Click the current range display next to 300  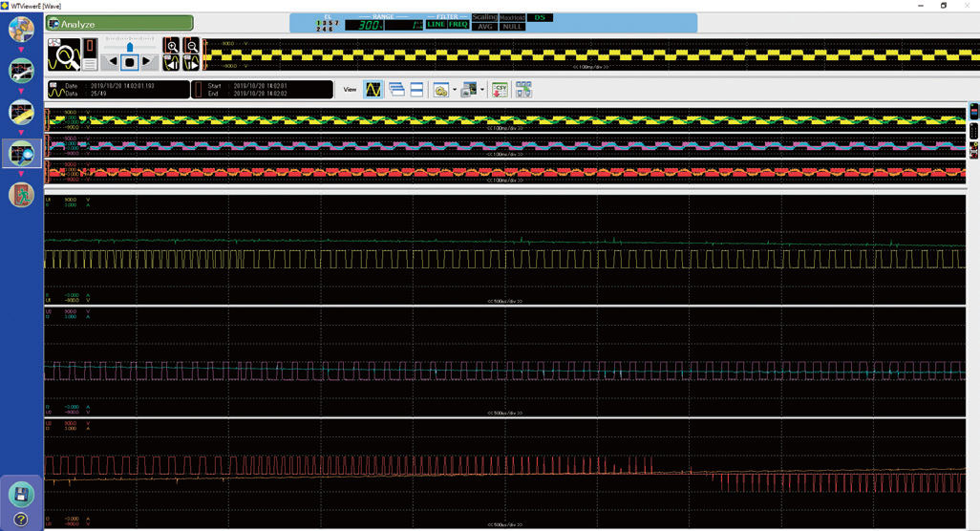404,26
